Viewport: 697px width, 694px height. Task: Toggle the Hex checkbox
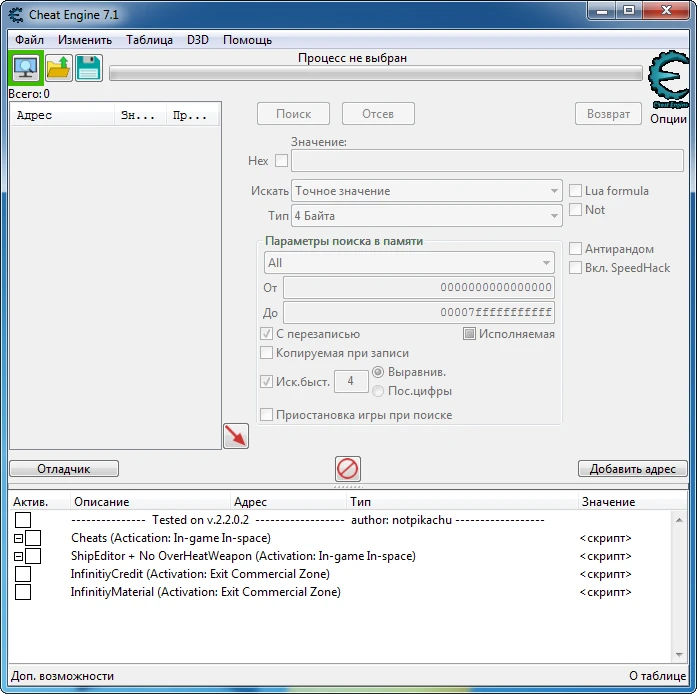click(x=281, y=160)
